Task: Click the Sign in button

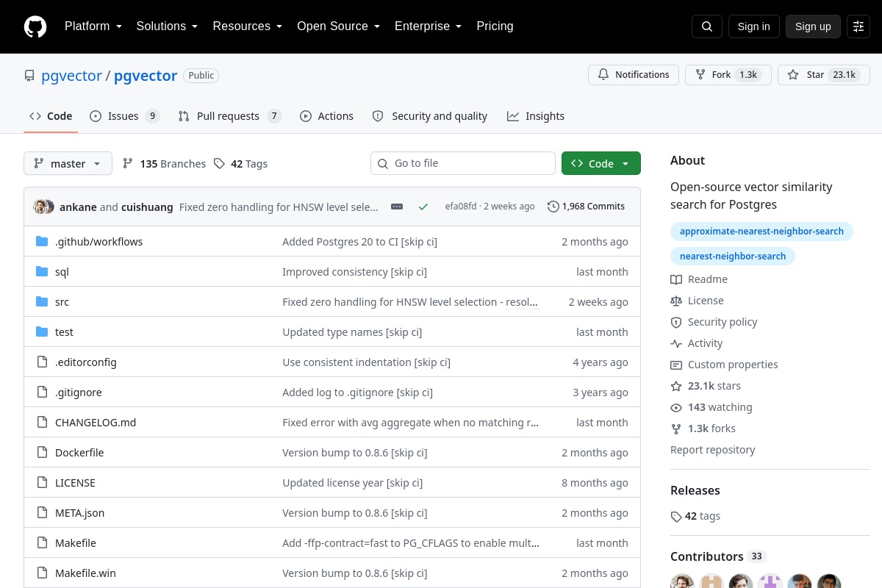Action: [x=753, y=26]
